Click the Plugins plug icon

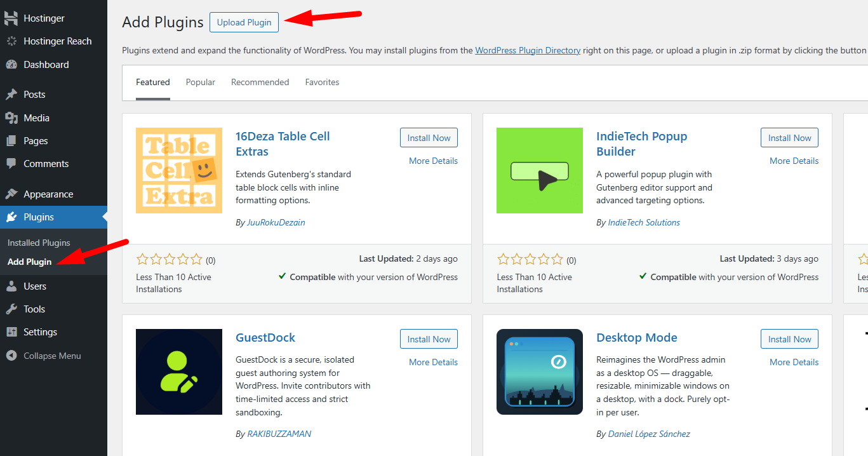11,217
